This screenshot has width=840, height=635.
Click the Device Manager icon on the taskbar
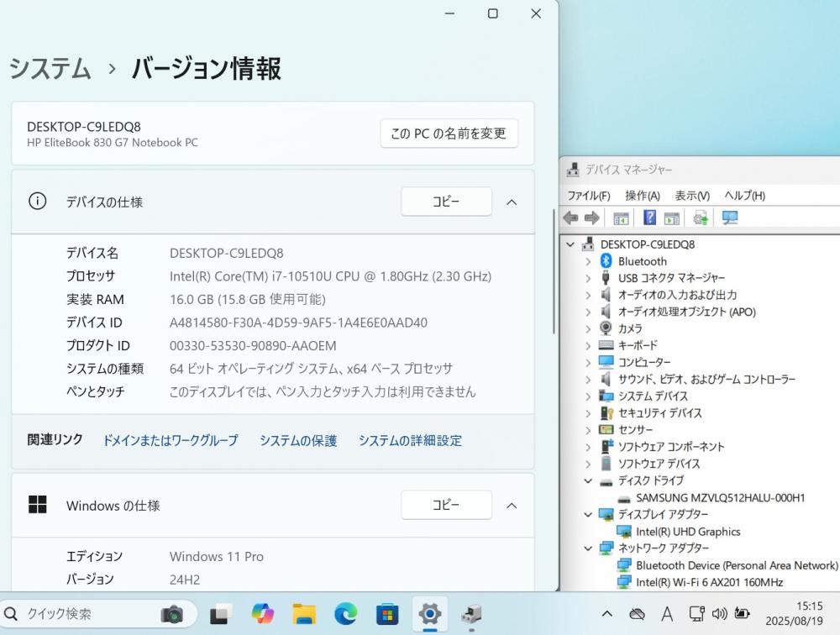[471, 614]
